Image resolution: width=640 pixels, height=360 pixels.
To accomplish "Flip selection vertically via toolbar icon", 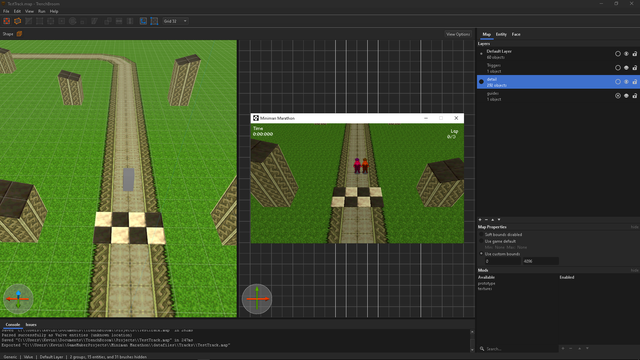I will click(x=130, y=21).
